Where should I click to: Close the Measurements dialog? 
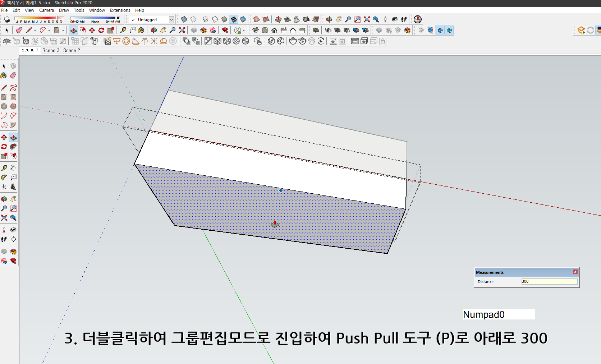[x=575, y=272]
